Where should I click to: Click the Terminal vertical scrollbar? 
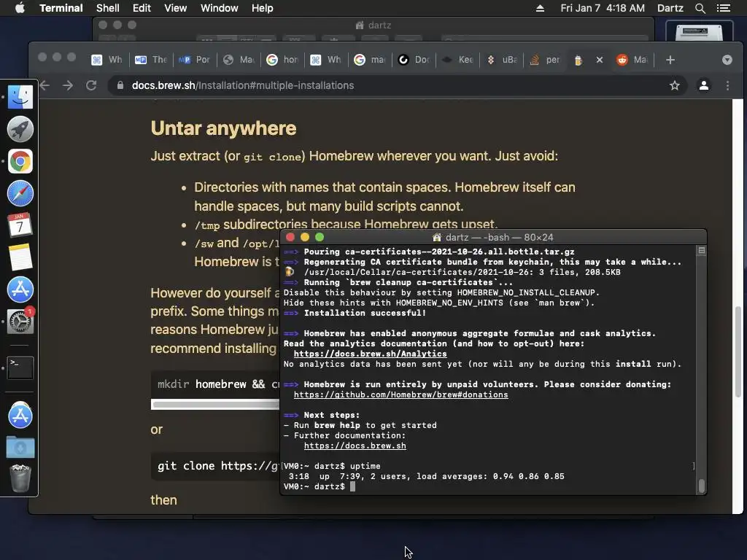(701, 486)
